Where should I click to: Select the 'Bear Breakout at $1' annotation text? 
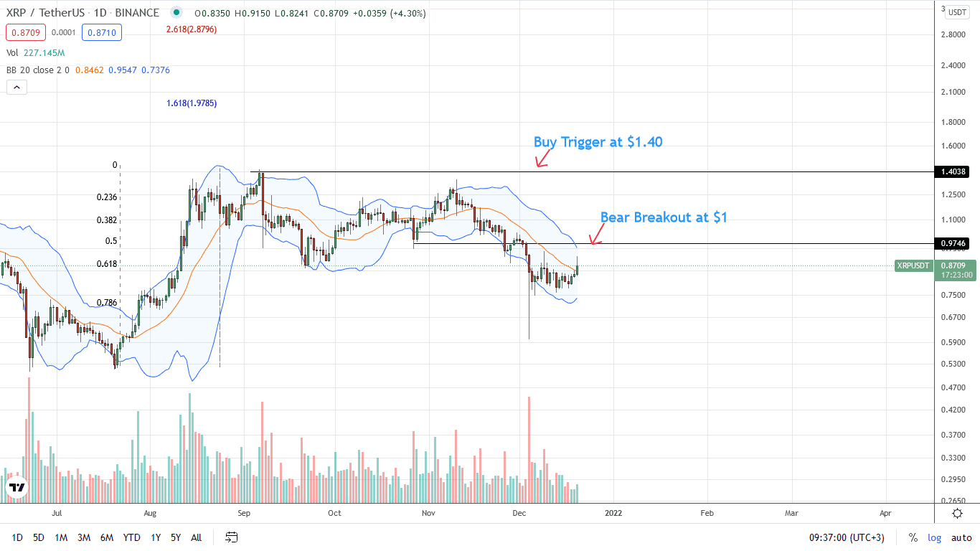coord(664,217)
